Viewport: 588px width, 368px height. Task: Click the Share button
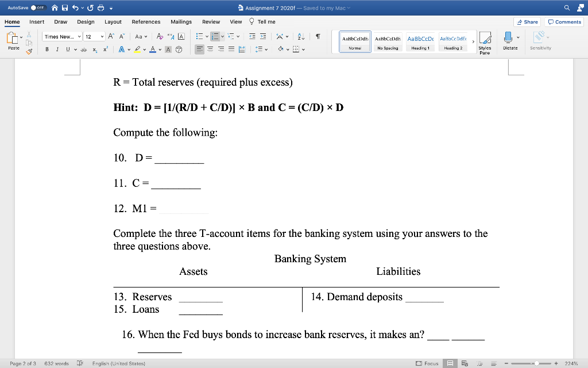pyautogui.click(x=527, y=22)
